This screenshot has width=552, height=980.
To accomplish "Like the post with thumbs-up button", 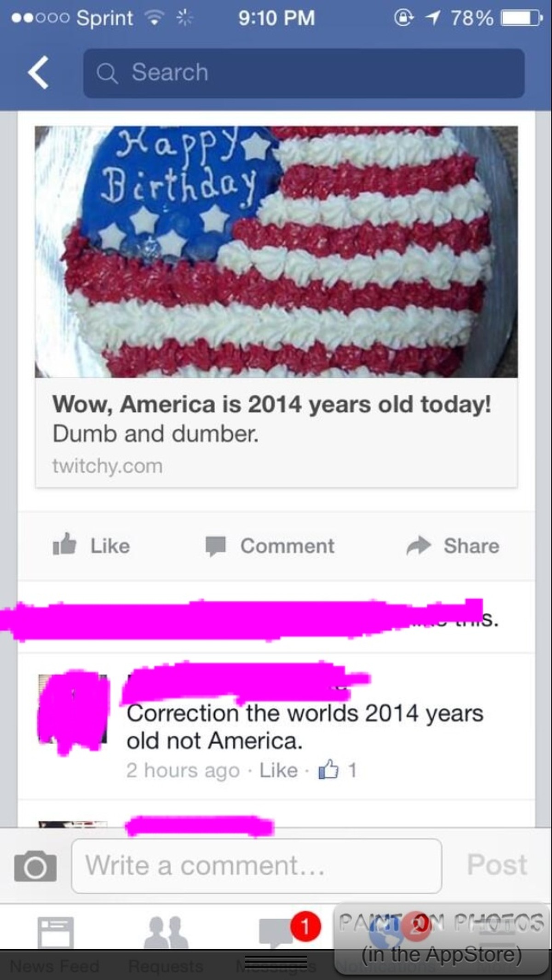I will [x=91, y=546].
